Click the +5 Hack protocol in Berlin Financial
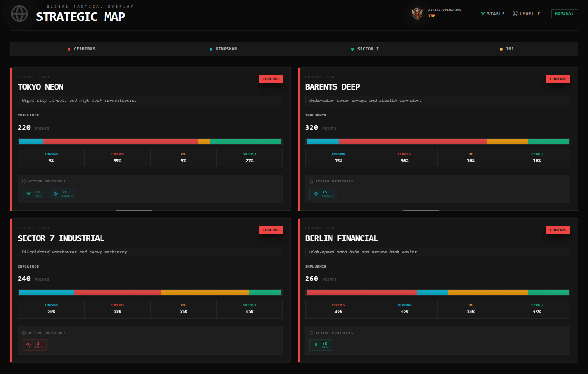This screenshot has width=588, height=374. [321, 345]
